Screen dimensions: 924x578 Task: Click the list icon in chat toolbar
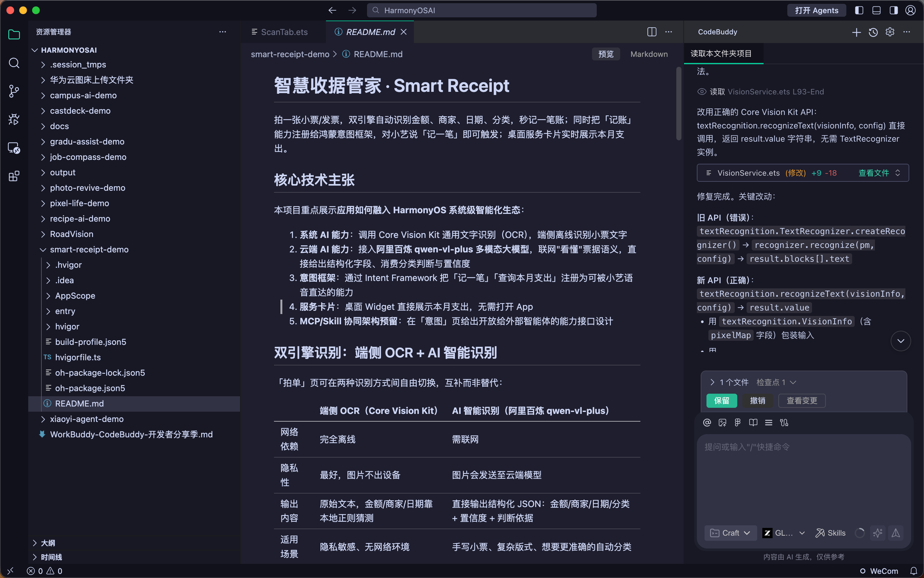click(769, 422)
